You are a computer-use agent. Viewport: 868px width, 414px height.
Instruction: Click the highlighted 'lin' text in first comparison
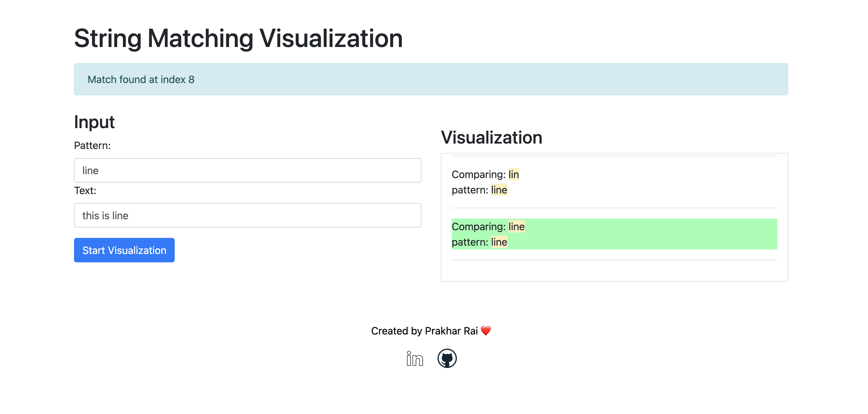[x=513, y=174]
